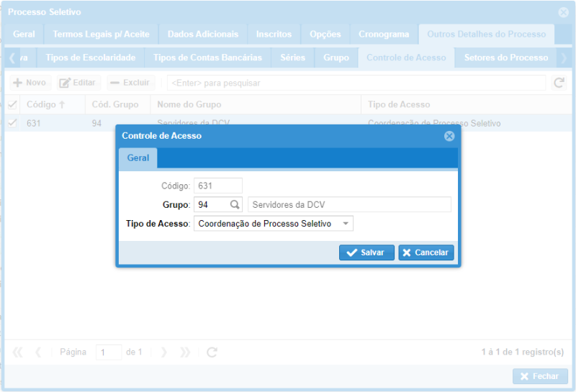
Task: Toggle the select-all checkbox in grid header
Action: [12, 105]
